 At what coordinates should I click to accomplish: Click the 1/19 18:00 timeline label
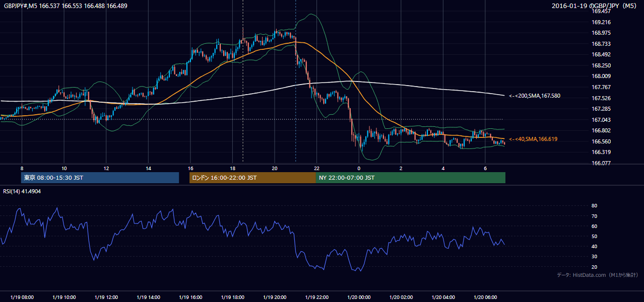point(233,297)
